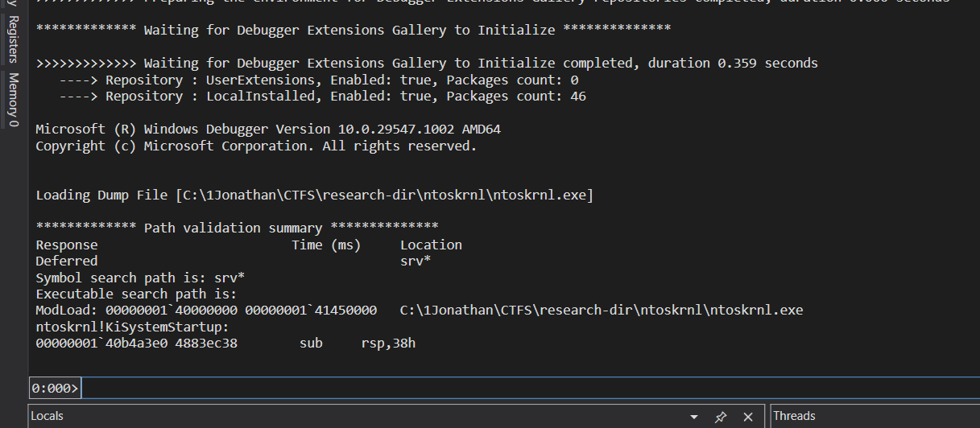Open the Memory 0 side tab

click(x=13, y=100)
